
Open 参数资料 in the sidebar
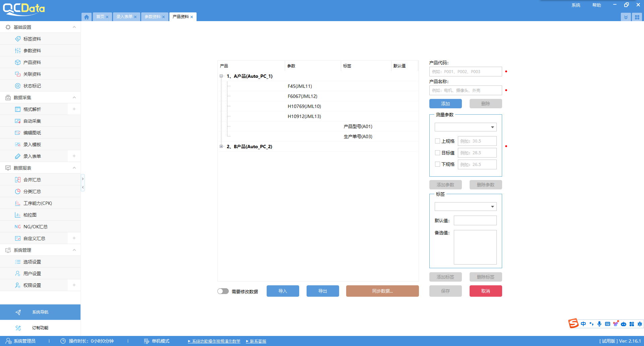[32, 51]
